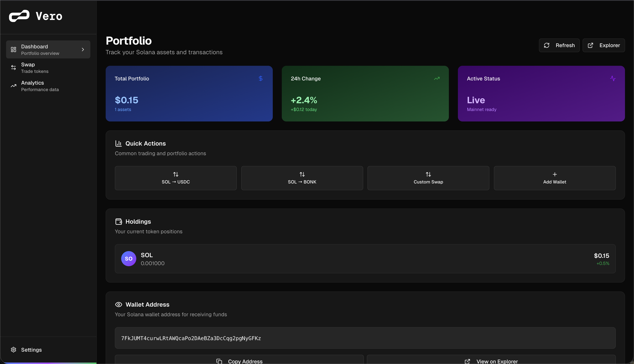Image resolution: width=634 pixels, height=364 pixels.
Task: Toggle the eye icon by Wallet Address
Action: (x=119, y=305)
